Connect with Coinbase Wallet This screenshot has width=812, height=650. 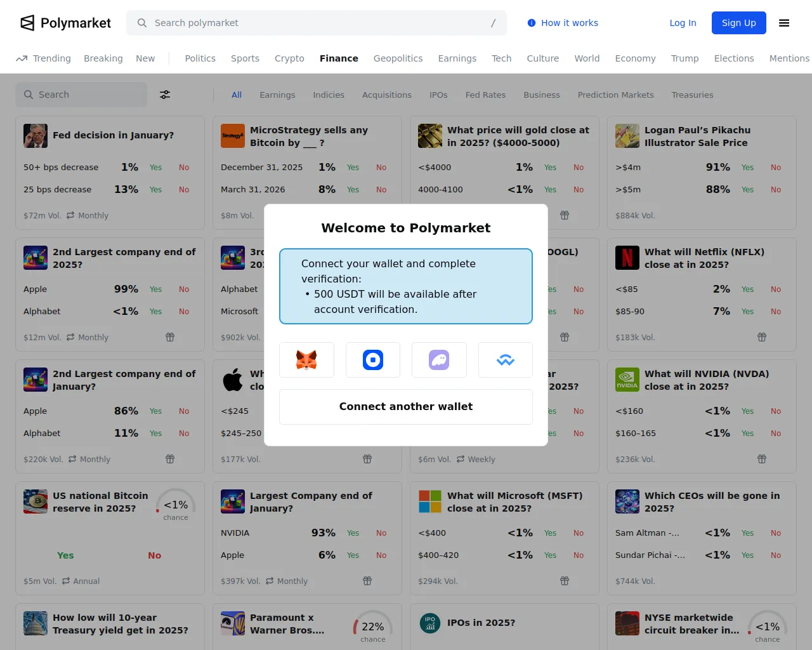[373, 360]
